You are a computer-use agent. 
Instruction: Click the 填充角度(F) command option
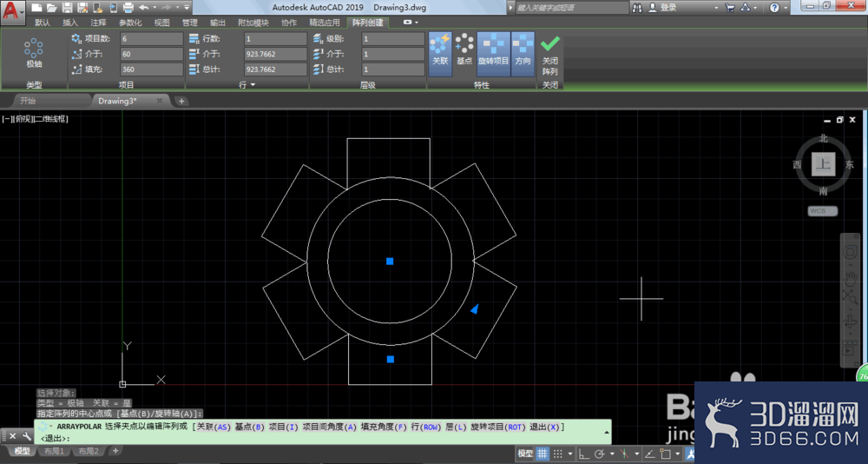click(x=385, y=427)
